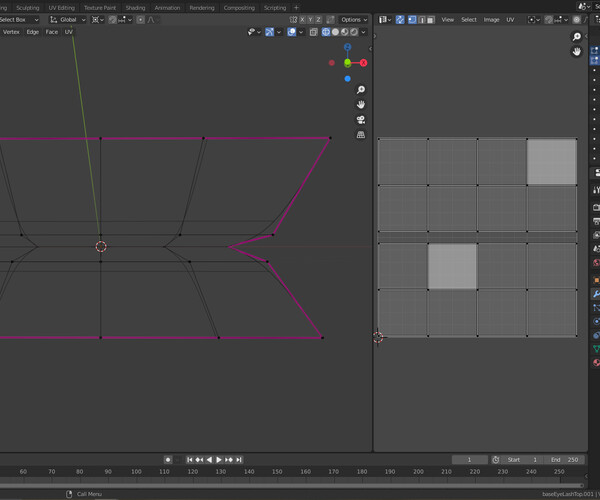Switch to the Shading workspace tab
The height and width of the screenshot is (500, 600).
135,8
